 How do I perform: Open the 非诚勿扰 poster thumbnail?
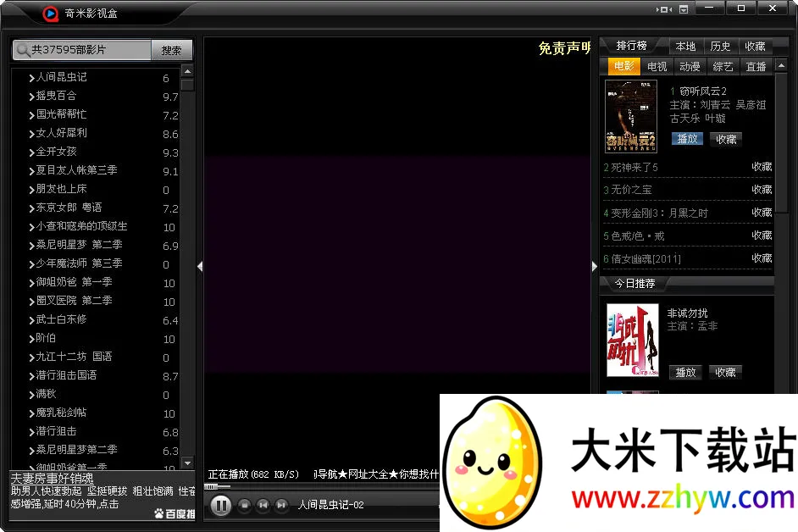(x=632, y=340)
